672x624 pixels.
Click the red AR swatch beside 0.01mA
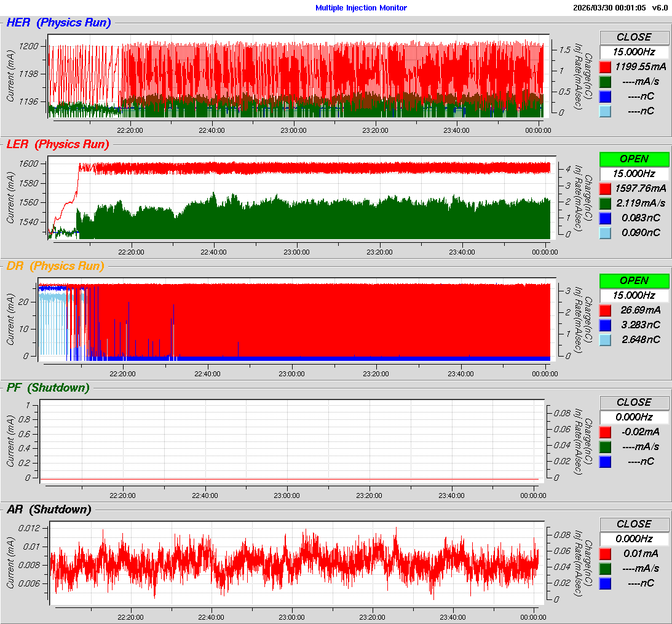point(605,553)
